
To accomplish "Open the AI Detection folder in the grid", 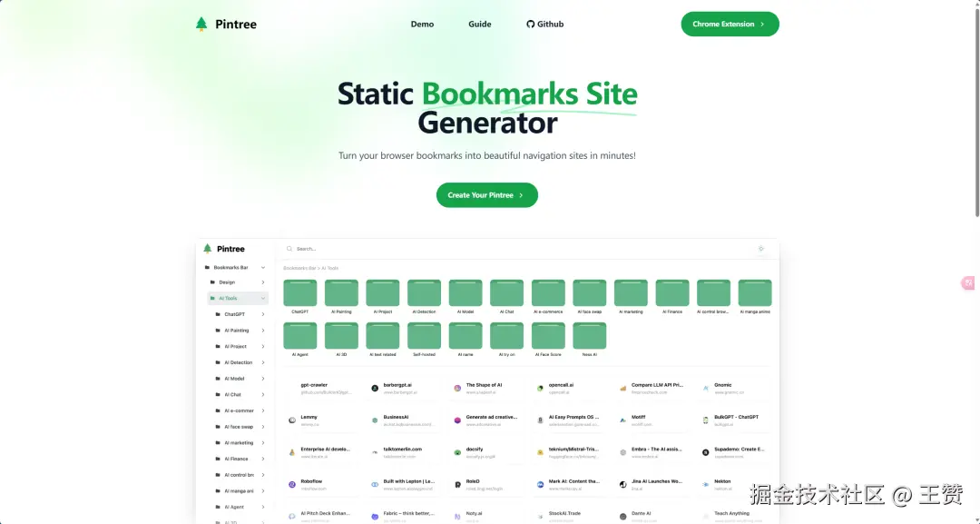I will [424, 292].
